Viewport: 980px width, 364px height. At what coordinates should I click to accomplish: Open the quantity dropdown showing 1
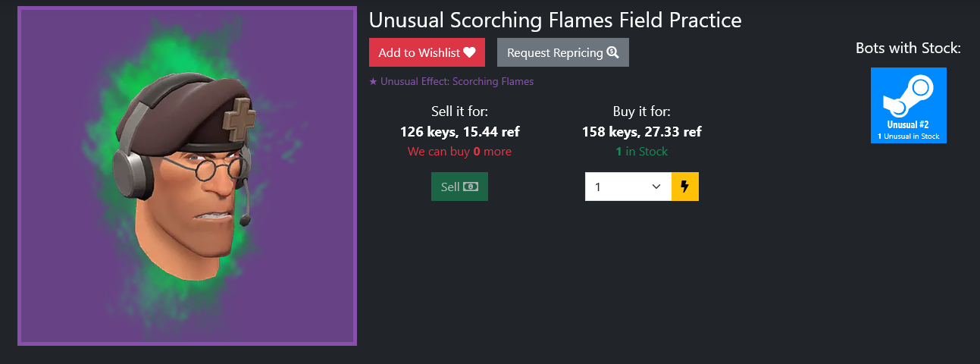[628, 187]
